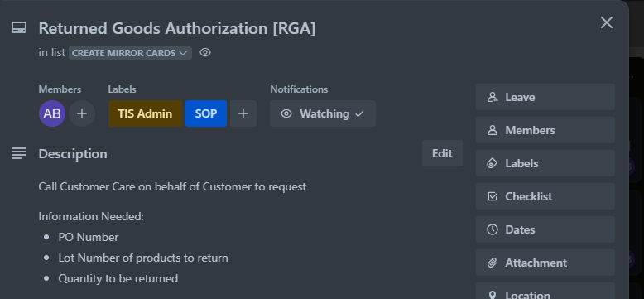Toggle the Watching notifications button

coord(323,113)
